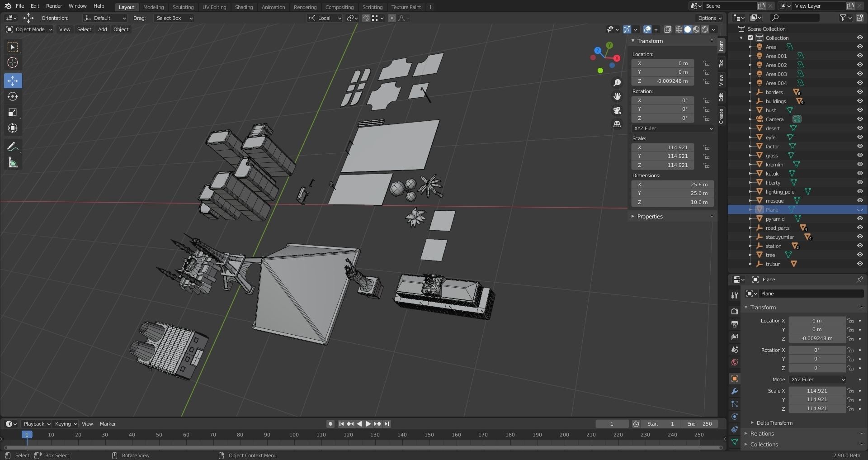Select the Cursor tool in the toolbar
The height and width of the screenshot is (460, 868).
click(13, 62)
